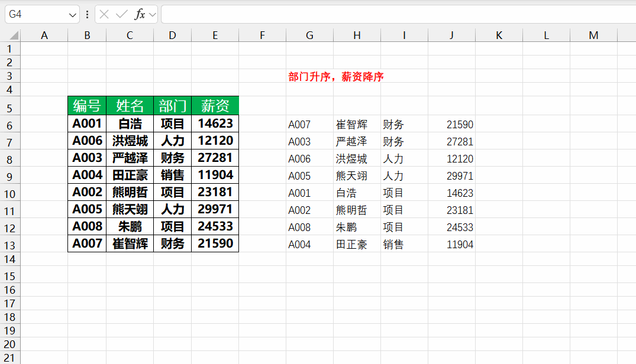Select column H header
Image resolution: width=636 pixels, height=364 pixels.
pyautogui.click(x=357, y=35)
